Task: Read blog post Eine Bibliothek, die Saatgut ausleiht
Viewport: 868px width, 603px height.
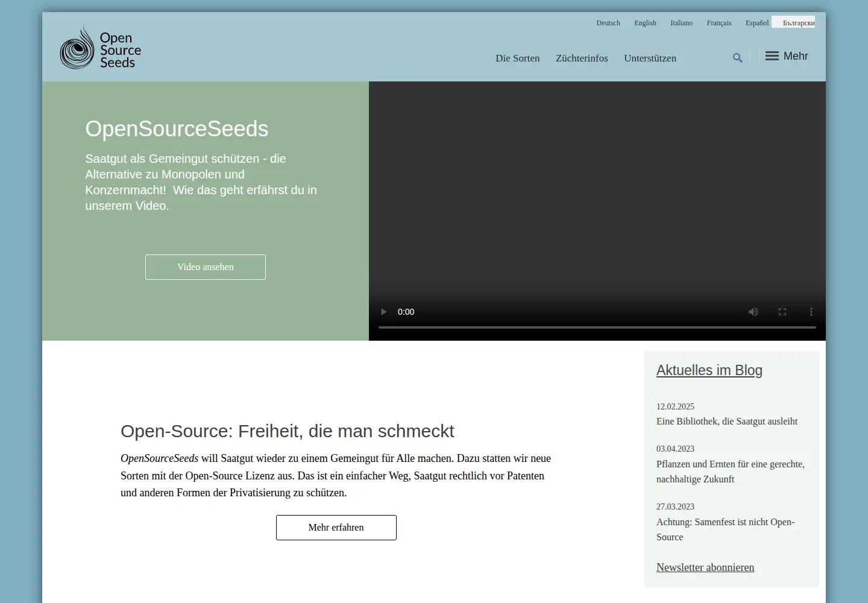Action: [727, 421]
